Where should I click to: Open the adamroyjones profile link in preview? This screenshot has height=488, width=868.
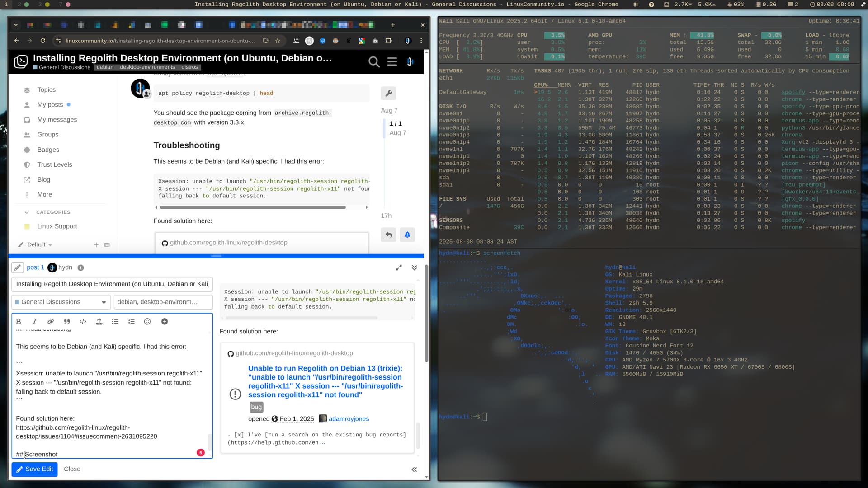pos(349,419)
